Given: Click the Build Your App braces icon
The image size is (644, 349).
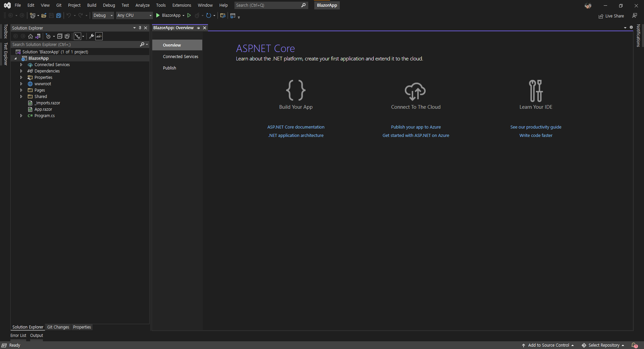Looking at the screenshot, I should (296, 90).
